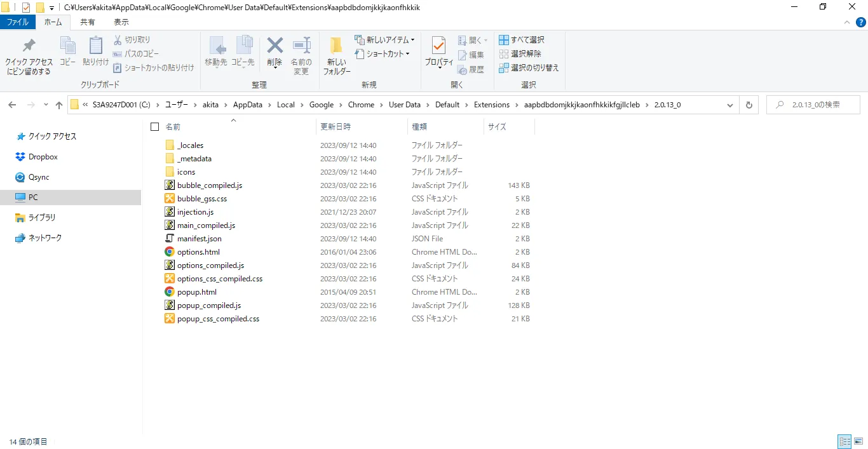
Task: Open recent locations dropdown arrow
Action: point(46,105)
